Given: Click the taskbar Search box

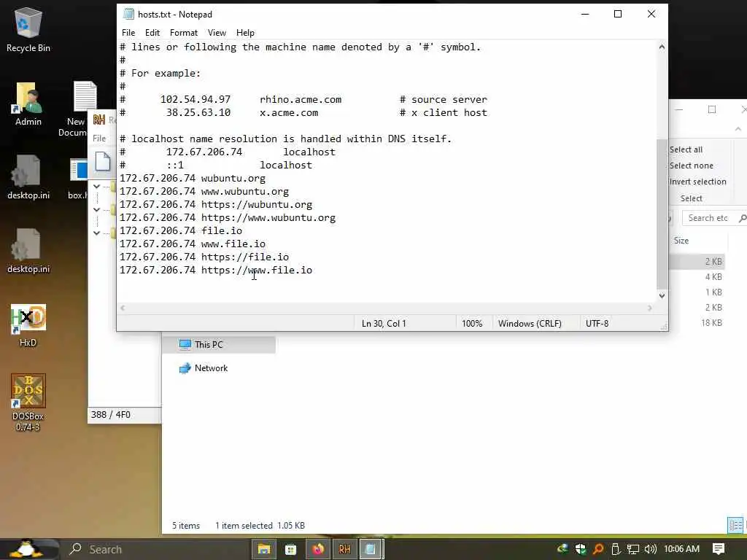Looking at the screenshot, I should (155, 549).
